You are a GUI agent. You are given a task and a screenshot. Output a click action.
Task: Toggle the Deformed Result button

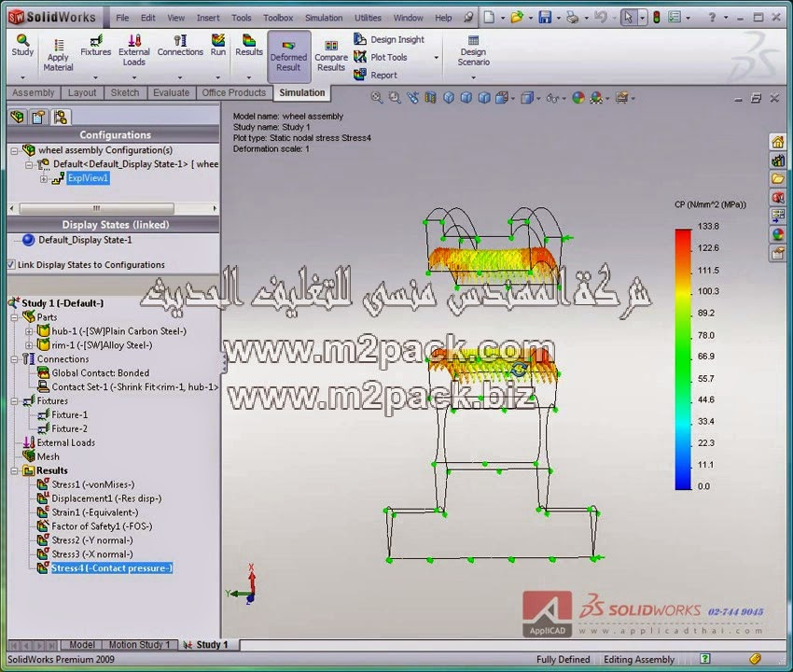289,56
